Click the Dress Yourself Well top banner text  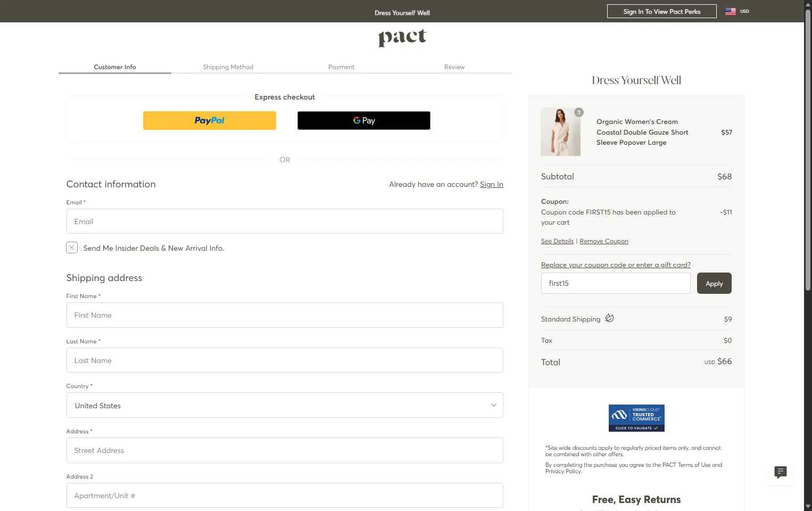point(402,13)
